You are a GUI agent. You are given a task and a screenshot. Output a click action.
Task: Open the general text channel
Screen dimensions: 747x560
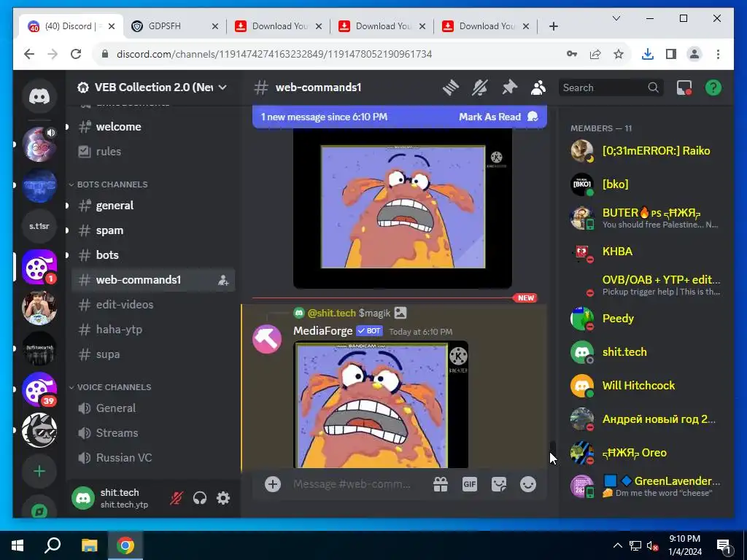click(x=153, y=206)
